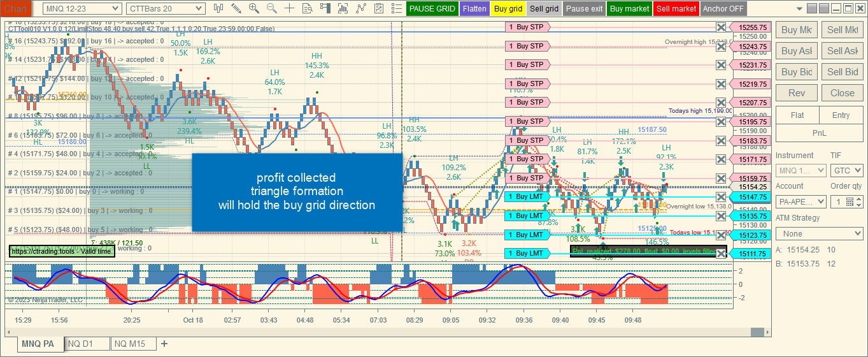The image size is (868, 357).
Task: Open the TIF GTC dropdown
Action: [x=846, y=171]
